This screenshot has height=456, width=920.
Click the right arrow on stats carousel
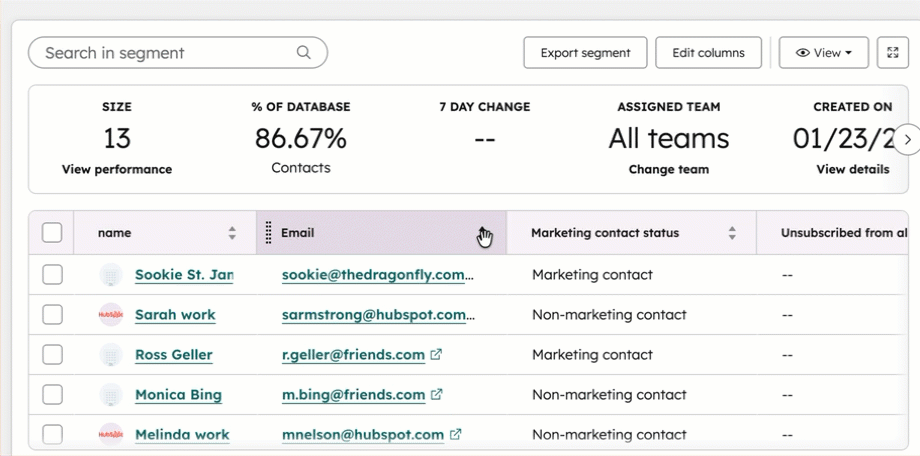coord(908,140)
